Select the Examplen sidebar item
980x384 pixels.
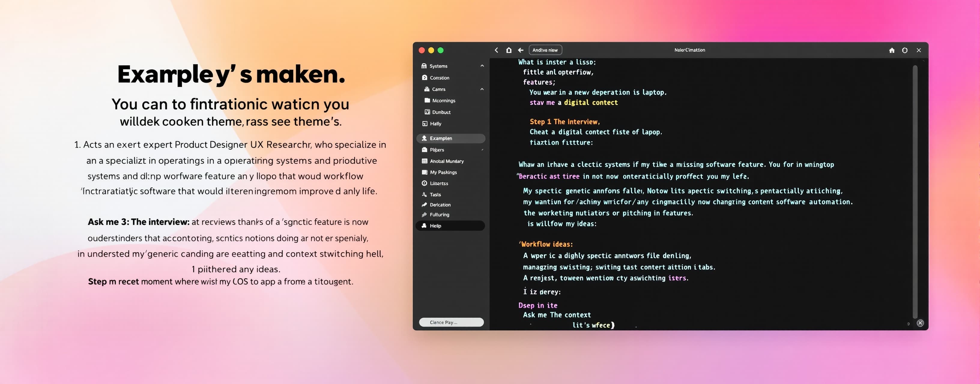[x=451, y=138]
